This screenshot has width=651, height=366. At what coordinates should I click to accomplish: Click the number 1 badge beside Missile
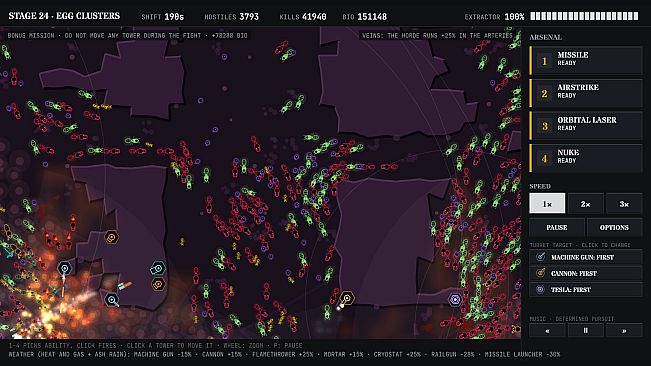coord(545,61)
